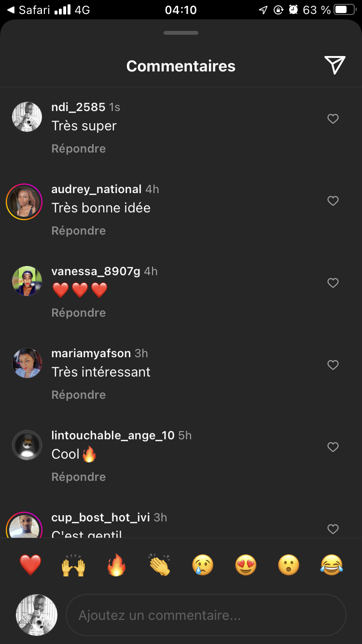Insert the heart-eyes emoji
Image resolution: width=362 pixels, height=644 pixels.
pos(246,565)
